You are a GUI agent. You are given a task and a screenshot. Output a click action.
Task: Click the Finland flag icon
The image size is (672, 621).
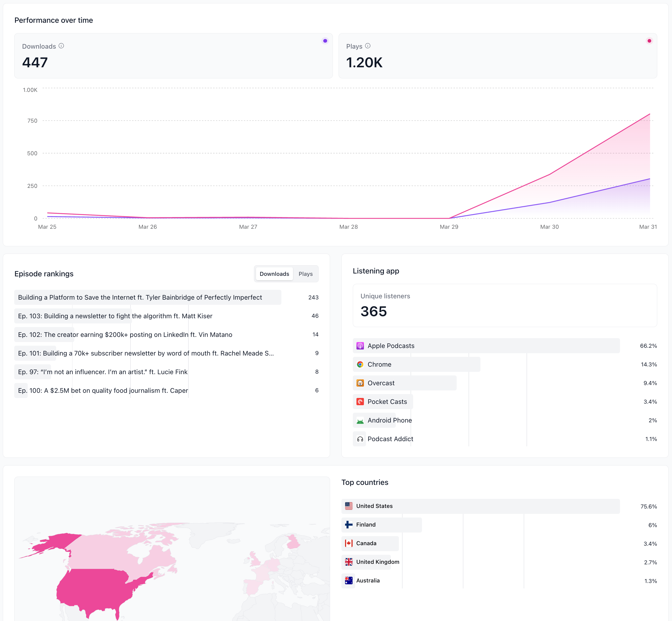click(x=349, y=524)
